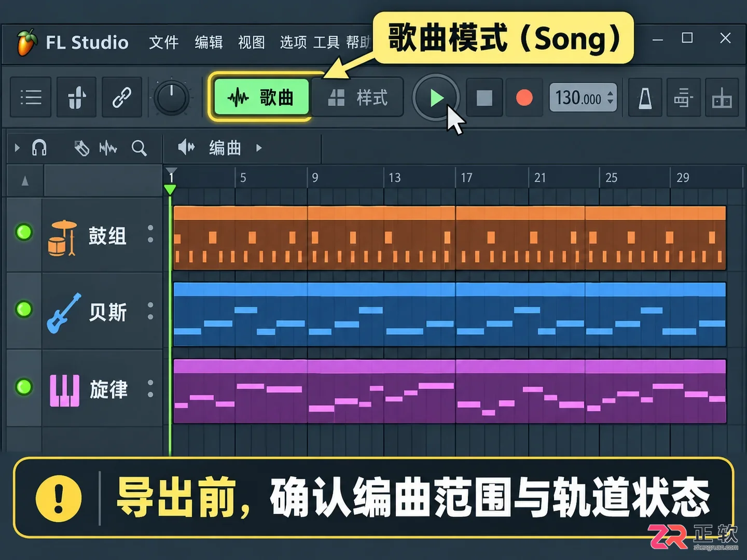
Task: Click the master knob in the toolbar
Action: [x=171, y=97]
